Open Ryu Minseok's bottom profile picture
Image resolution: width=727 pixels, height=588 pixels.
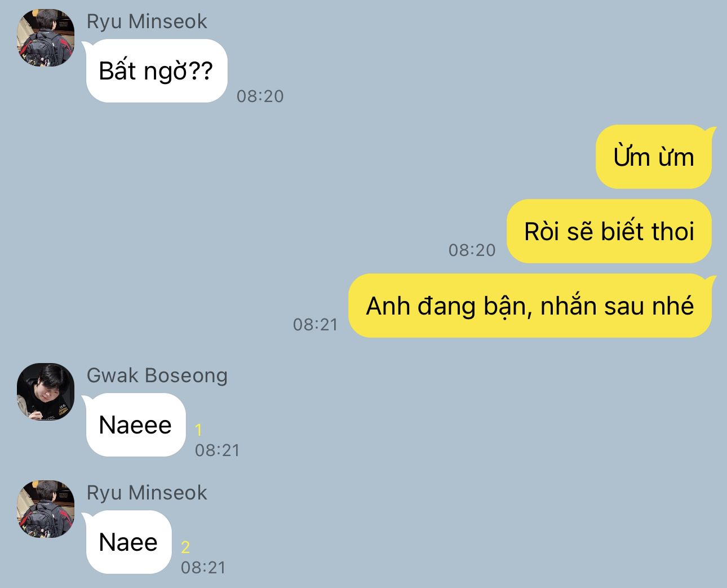click(46, 509)
